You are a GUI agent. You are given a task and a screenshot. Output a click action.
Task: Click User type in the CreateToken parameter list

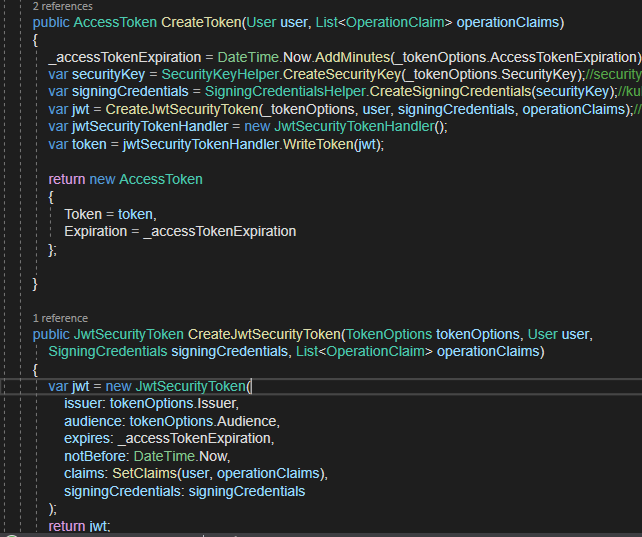(261, 22)
